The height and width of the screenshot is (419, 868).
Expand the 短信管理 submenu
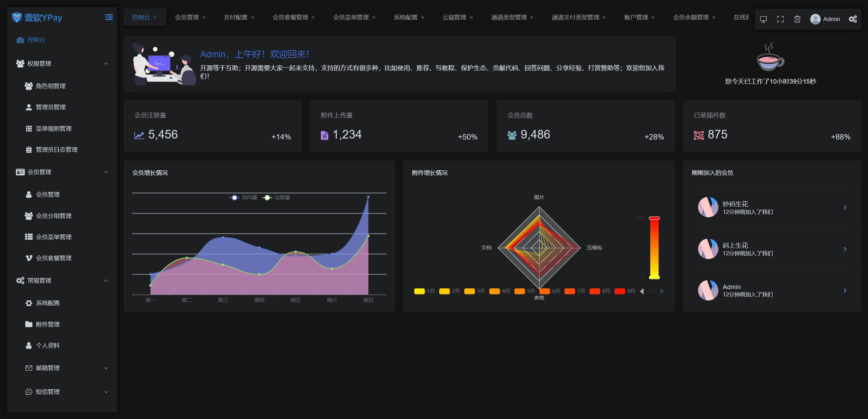106,392
